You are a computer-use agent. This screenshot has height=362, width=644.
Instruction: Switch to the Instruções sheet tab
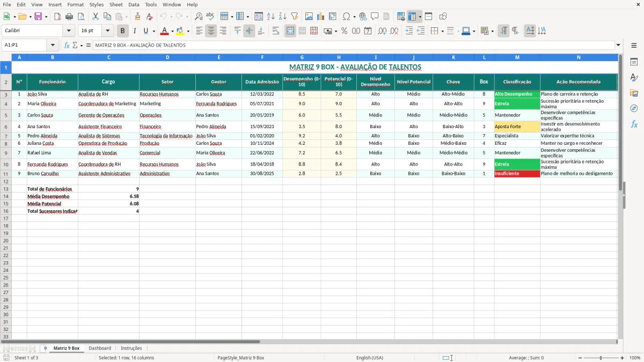(131, 348)
